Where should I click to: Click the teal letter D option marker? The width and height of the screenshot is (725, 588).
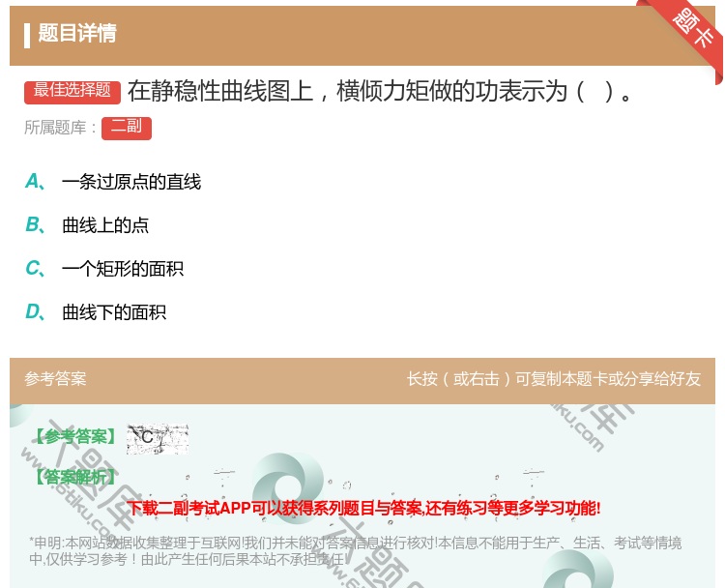coord(35,311)
